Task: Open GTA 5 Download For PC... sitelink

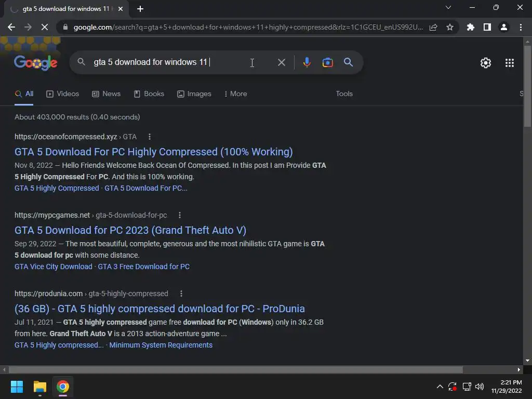Action: pyautogui.click(x=146, y=188)
